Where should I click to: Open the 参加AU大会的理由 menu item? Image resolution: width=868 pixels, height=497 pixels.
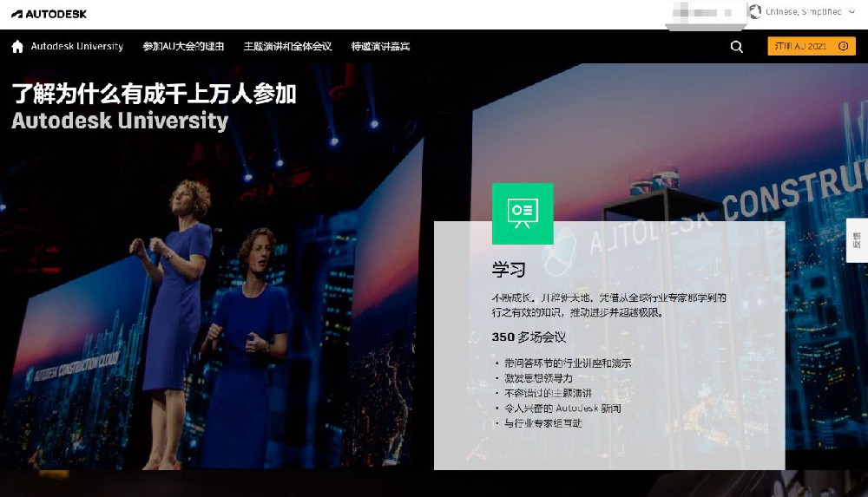183,47
